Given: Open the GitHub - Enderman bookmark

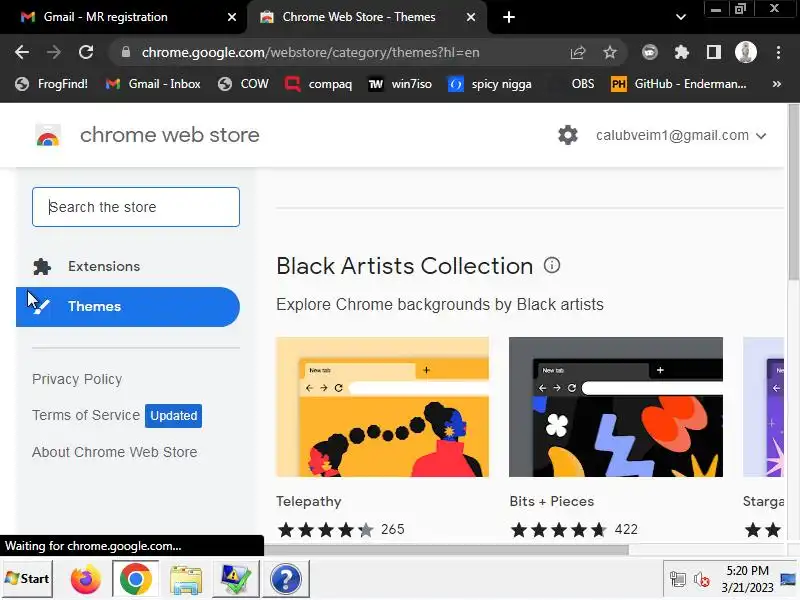Looking at the screenshot, I should [679, 84].
